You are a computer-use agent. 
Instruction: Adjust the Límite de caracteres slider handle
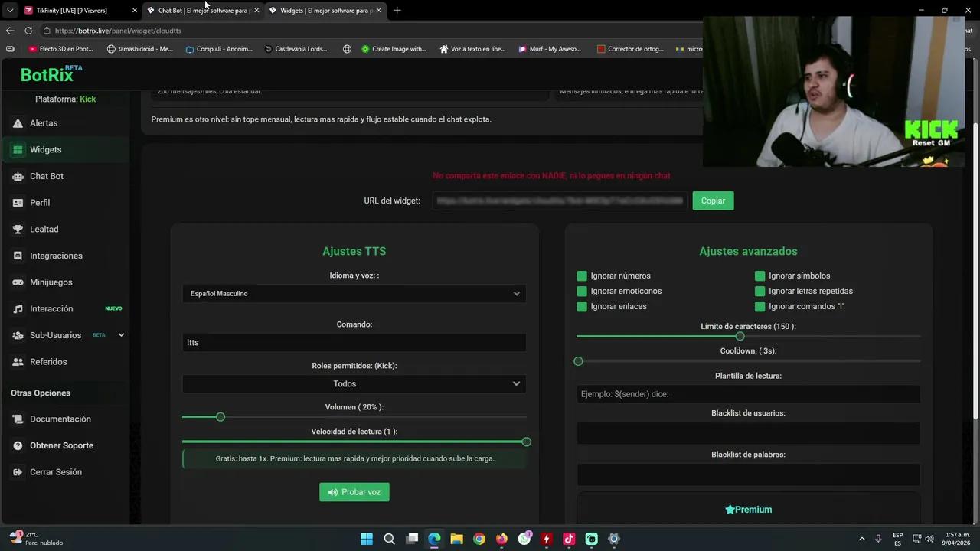[740, 337]
